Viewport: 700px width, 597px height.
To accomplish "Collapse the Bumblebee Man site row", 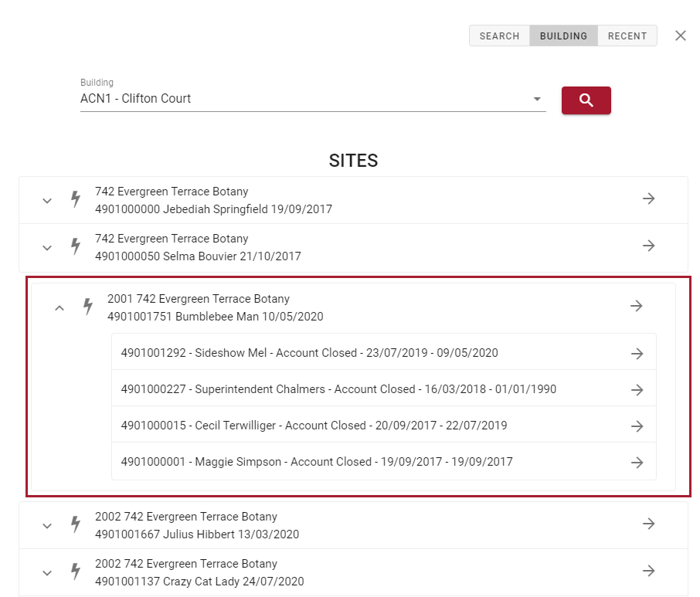I will click(x=59, y=308).
